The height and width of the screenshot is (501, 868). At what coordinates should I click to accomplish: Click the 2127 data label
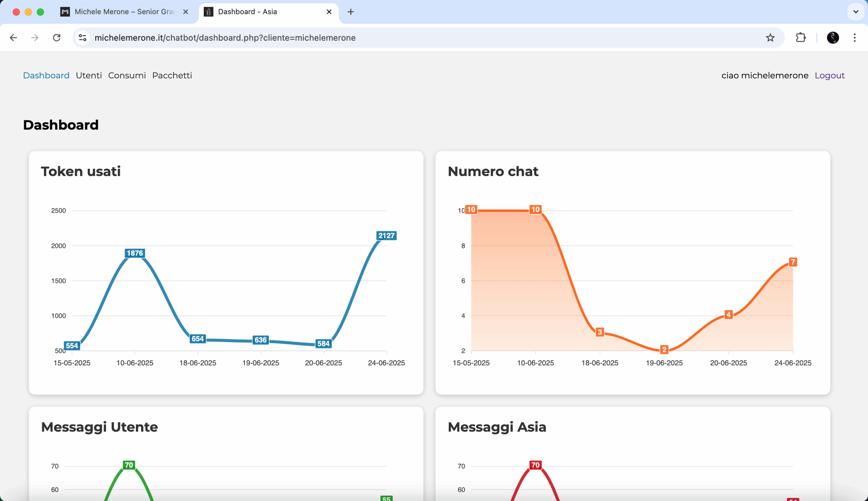(x=386, y=236)
